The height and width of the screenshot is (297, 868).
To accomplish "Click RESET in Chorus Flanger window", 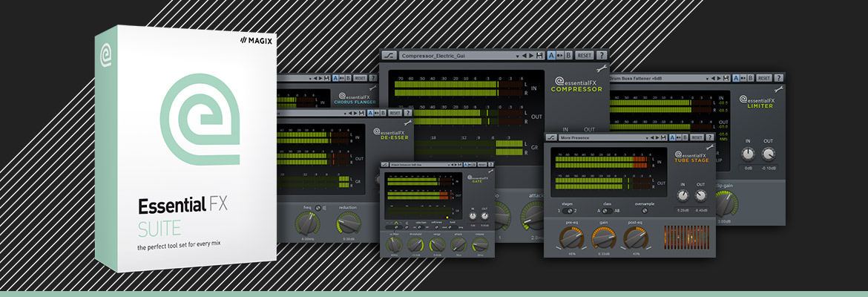I will (360, 78).
